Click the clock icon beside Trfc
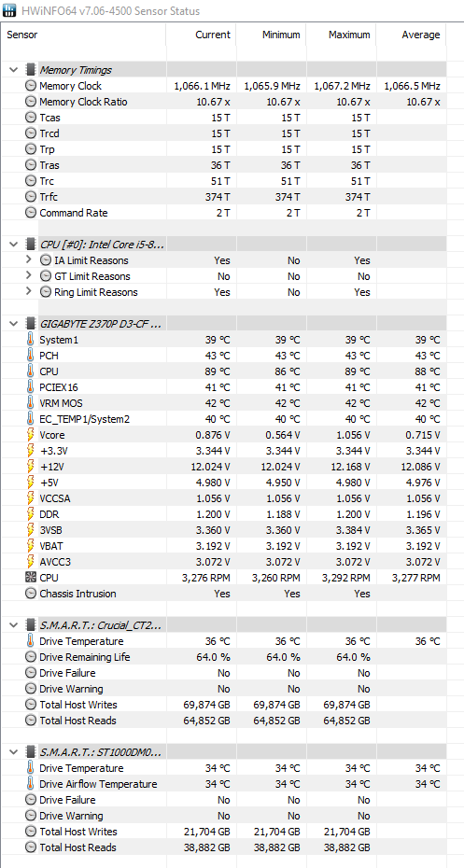This screenshot has width=464, height=868. [31, 197]
